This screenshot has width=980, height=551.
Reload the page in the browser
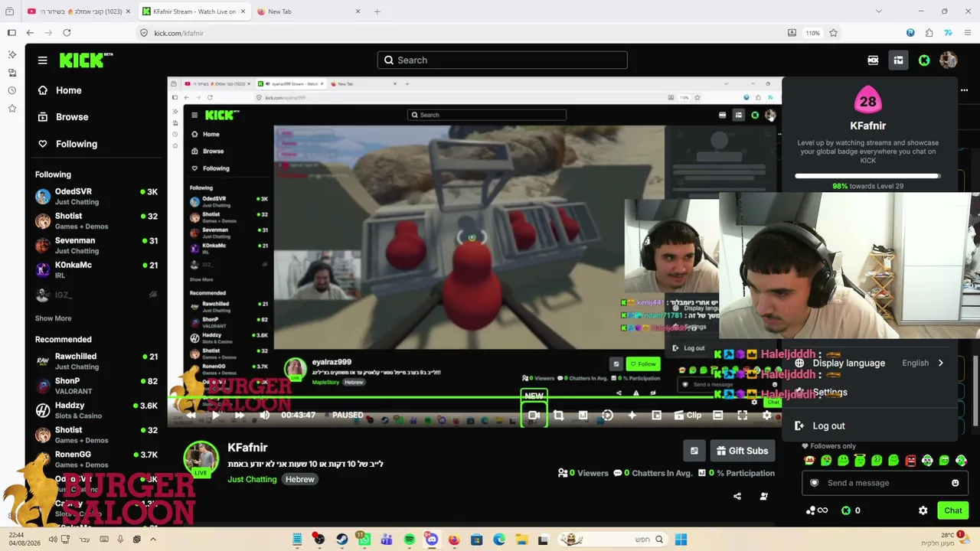pyautogui.click(x=67, y=33)
